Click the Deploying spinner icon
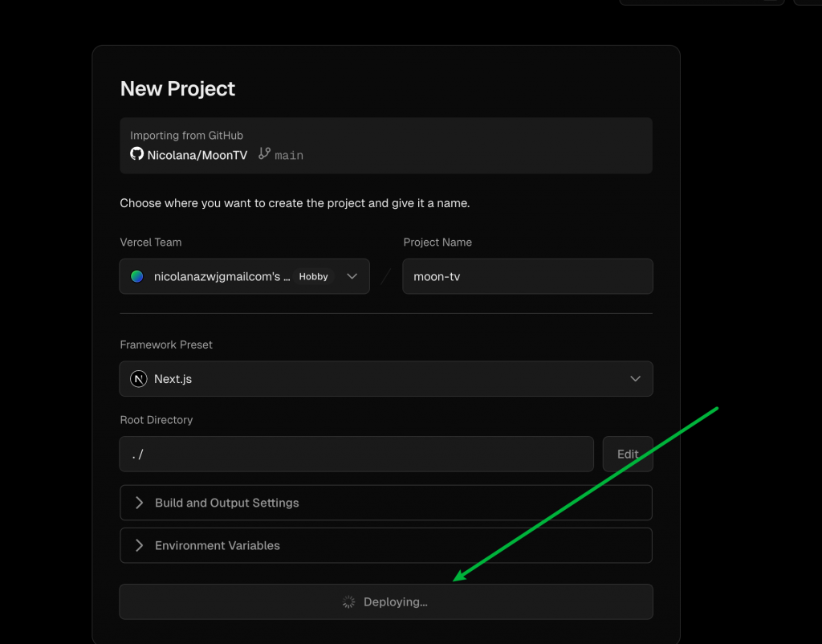822x644 pixels. click(348, 601)
